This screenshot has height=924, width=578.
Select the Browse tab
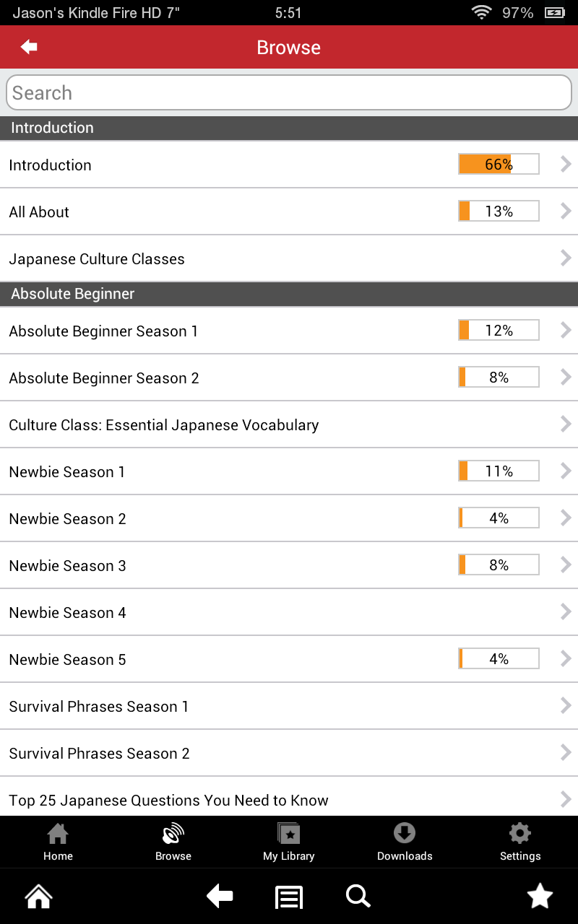click(173, 842)
